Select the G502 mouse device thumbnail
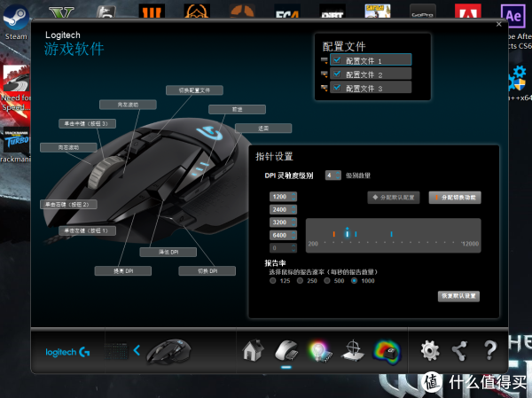Viewport: 532px width, 398px height. point(168,351)
